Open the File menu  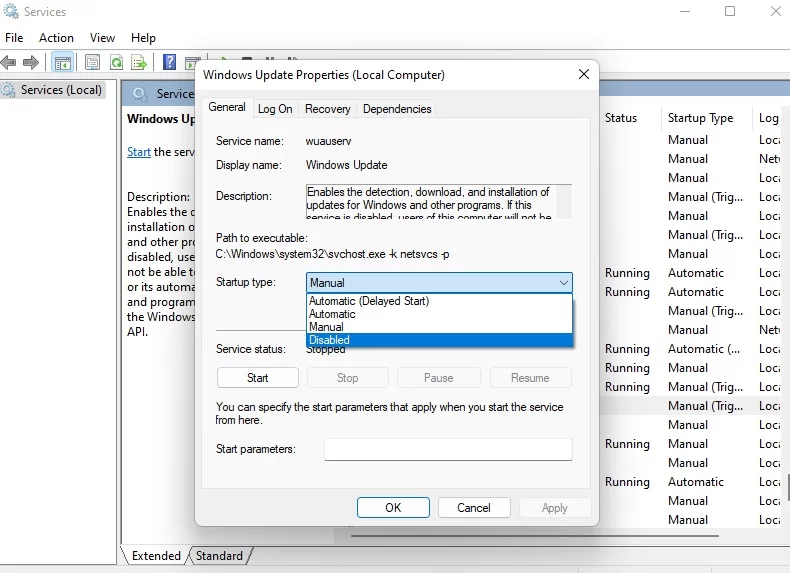(14, 38)
